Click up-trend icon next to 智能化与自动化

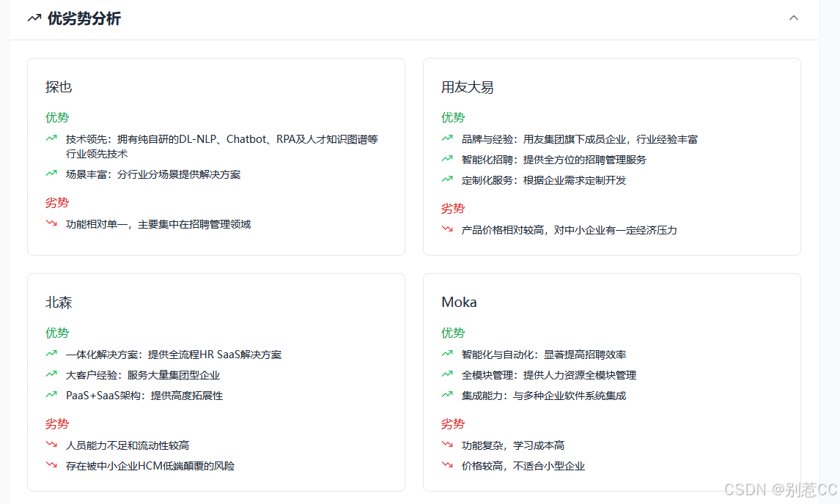447,354
